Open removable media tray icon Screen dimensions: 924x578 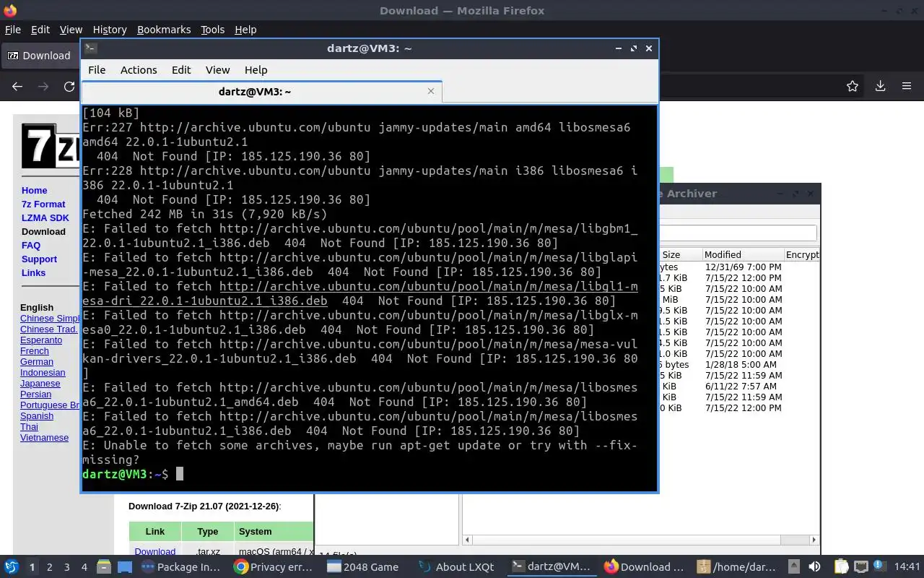pyautogui.click(x=794, y=567)
